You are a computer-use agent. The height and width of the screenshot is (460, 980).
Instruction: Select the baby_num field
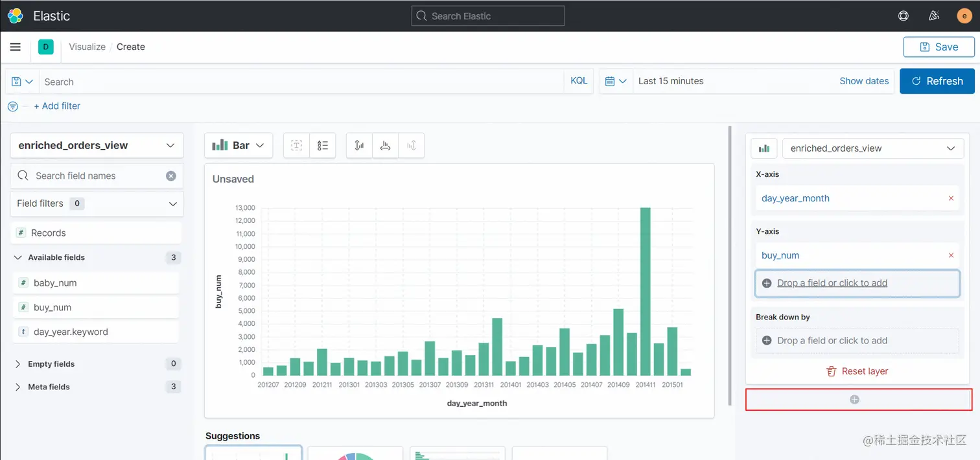(x=96, y=283)
